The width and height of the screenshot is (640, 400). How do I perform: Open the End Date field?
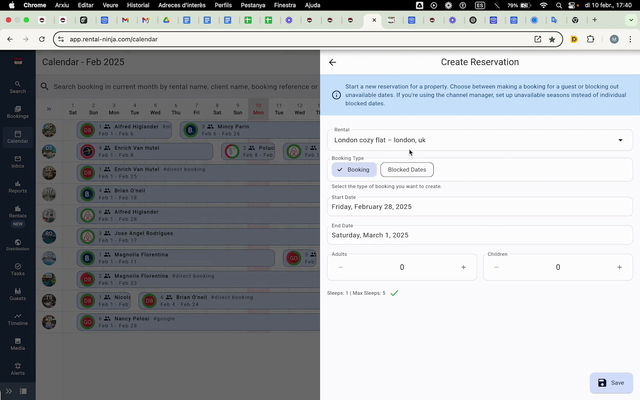coord(480,235)
